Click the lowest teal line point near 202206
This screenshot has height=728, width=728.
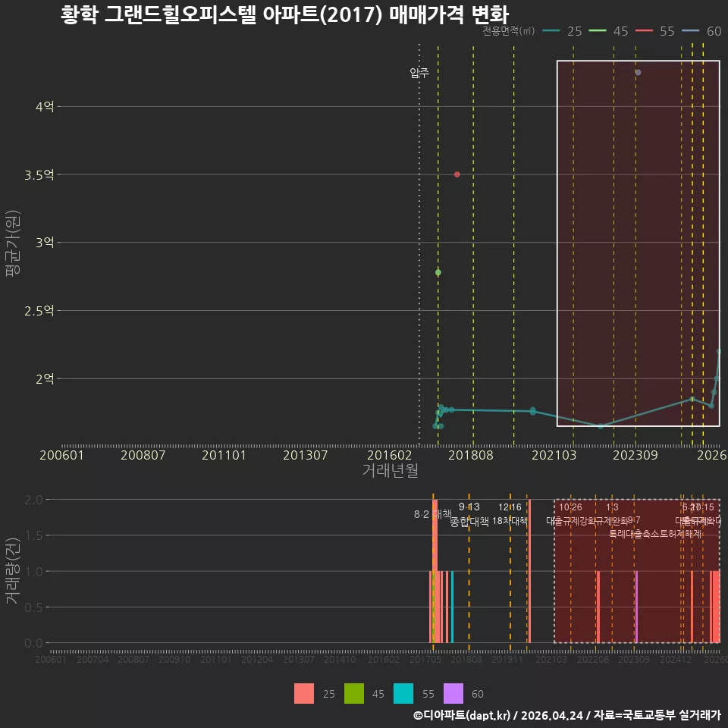pyautogui.click(x=601, y=425)
